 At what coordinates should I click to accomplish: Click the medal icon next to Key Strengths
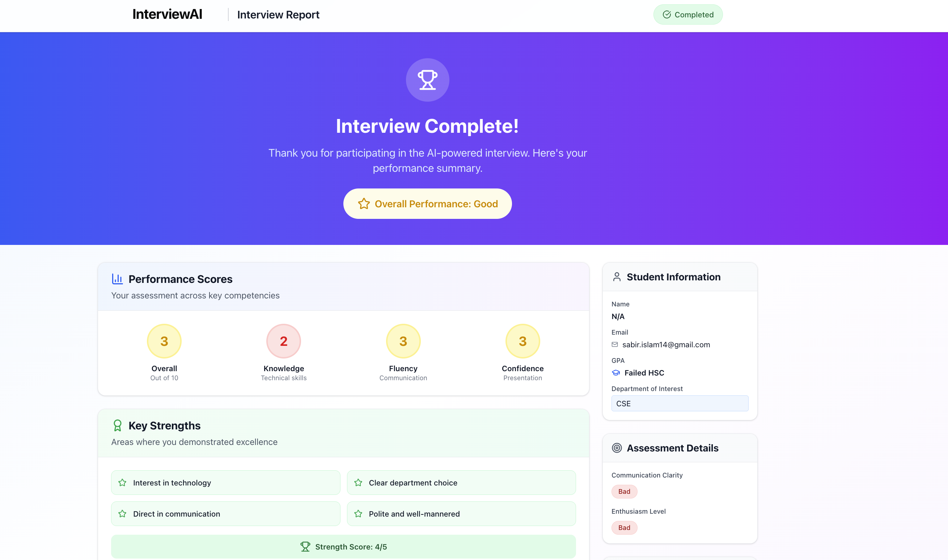118,425
